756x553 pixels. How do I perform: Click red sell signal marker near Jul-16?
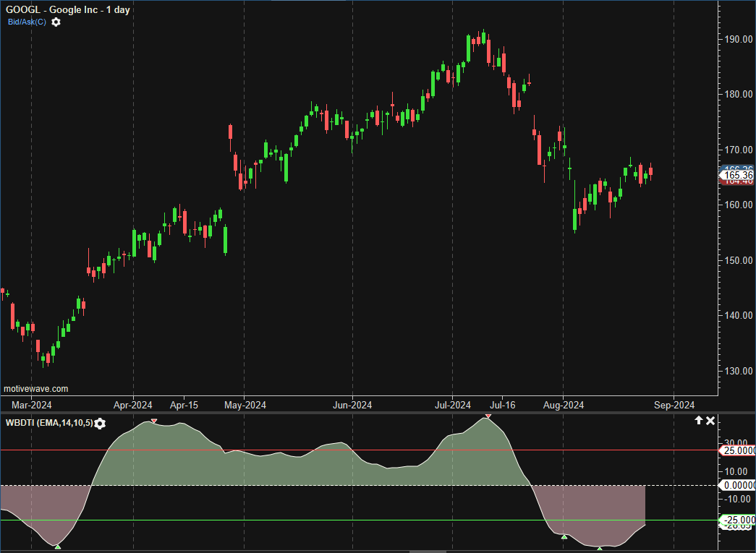point(488,416)
